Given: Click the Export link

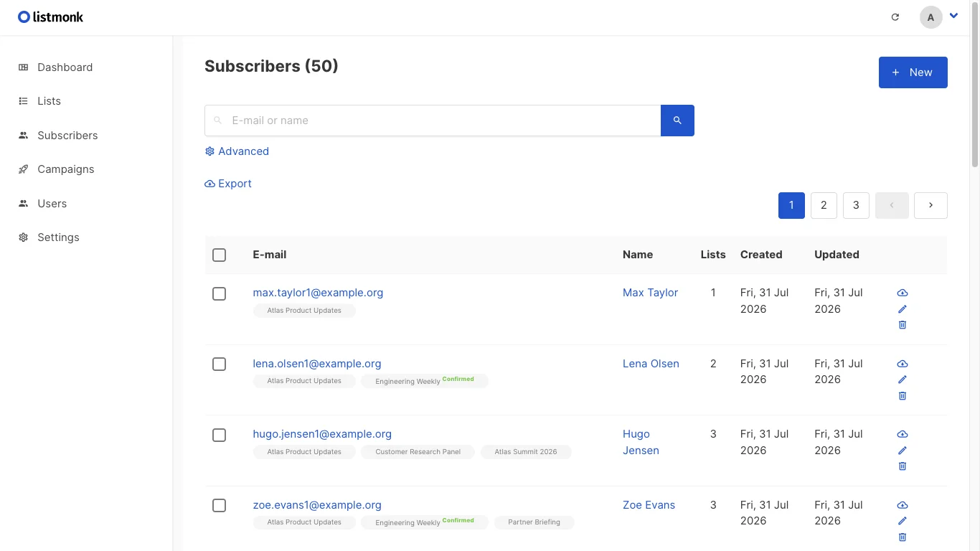Looking at the screenshot, I should click(228, 184).
